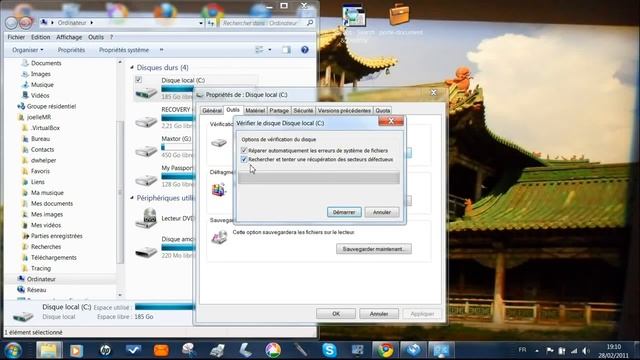This screenshot has width=640, height=360.
Task: Select Ordinateur in navigation pane
Action: point(41,279)
